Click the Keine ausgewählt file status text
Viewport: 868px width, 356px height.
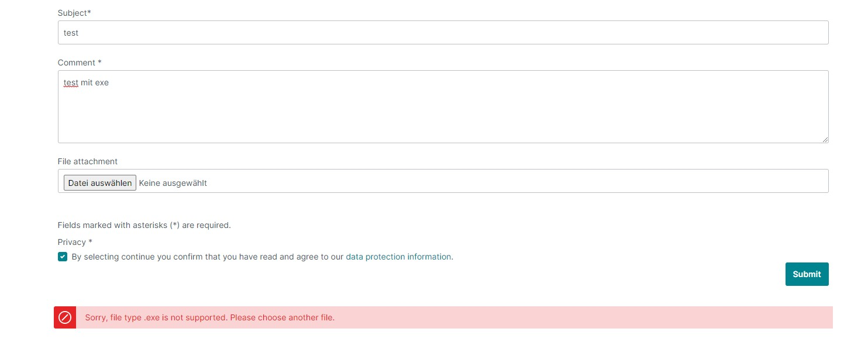[x=173, y=183]
